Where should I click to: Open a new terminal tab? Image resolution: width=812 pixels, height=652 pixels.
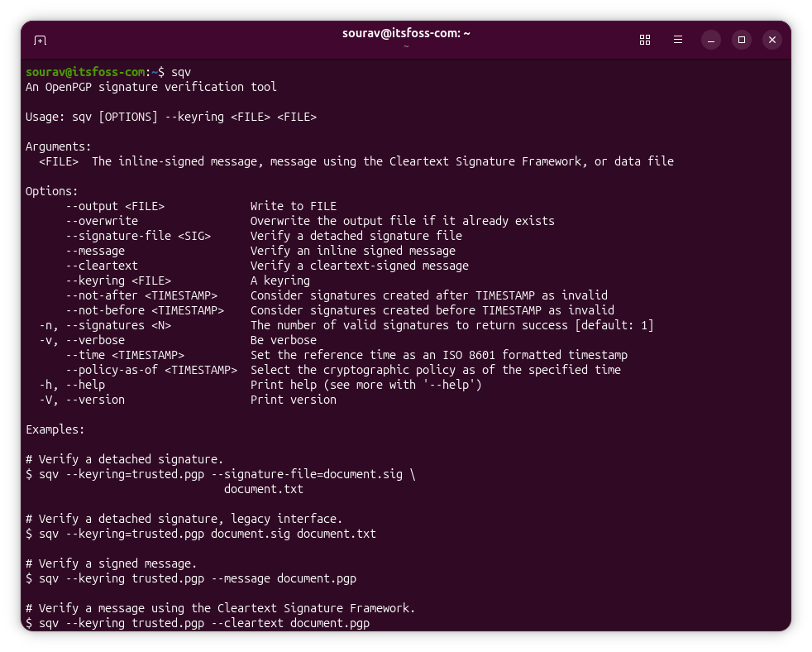coord(40,40)
